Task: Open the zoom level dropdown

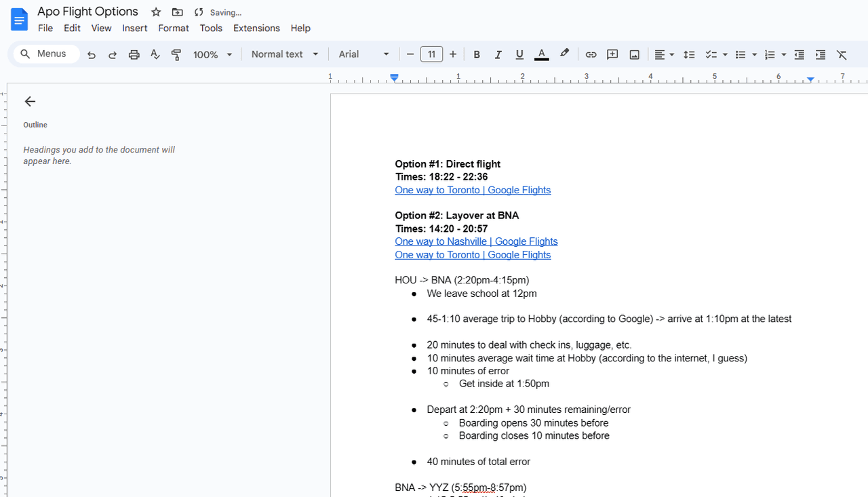Action: (x=212, y=55)
